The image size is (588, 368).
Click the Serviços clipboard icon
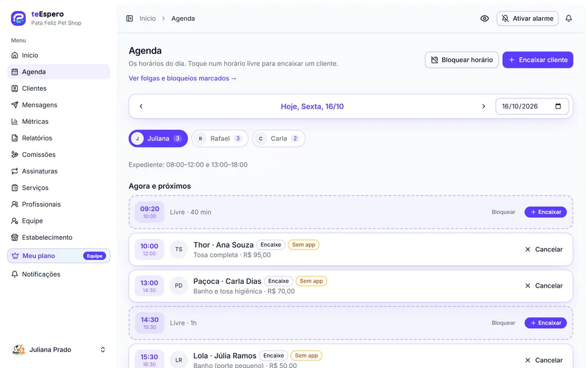click(x=15, y=188)
